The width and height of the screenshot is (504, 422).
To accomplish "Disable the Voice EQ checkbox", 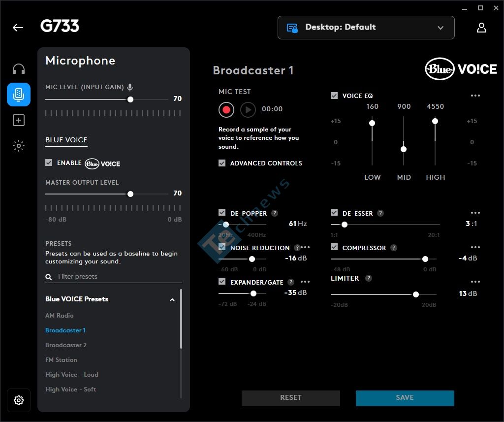I will coord(334,96).
